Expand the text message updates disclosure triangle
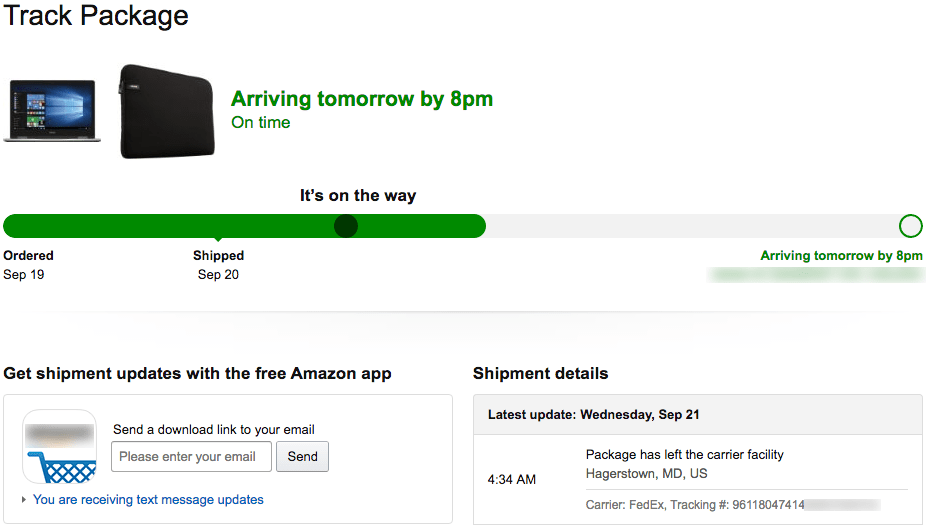 pos(24,500)
